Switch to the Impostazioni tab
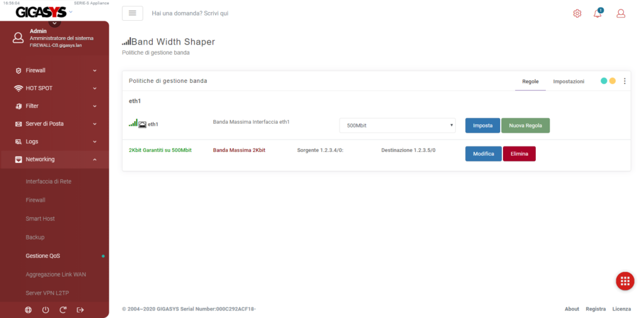This screenshot has height=318, width=644. [569, 82]
